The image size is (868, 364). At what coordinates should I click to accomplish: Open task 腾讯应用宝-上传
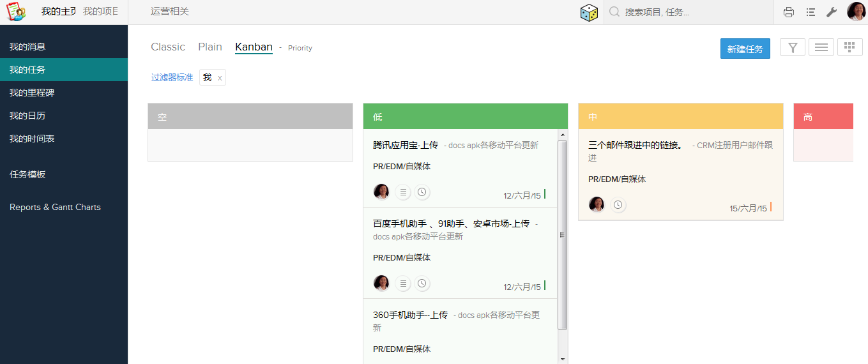coord(406,145)
